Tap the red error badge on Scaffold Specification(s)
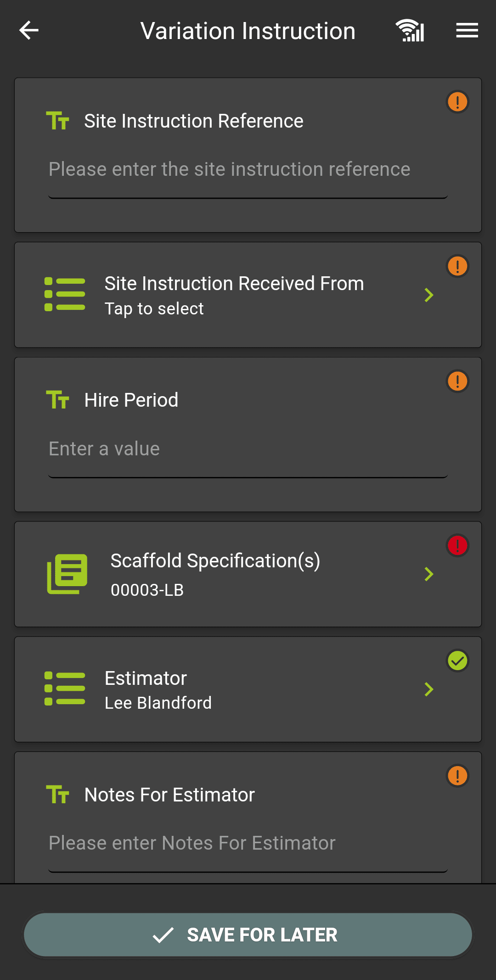Screen dimensions: 496x980 pyautogui.click(x=457, y=545)
